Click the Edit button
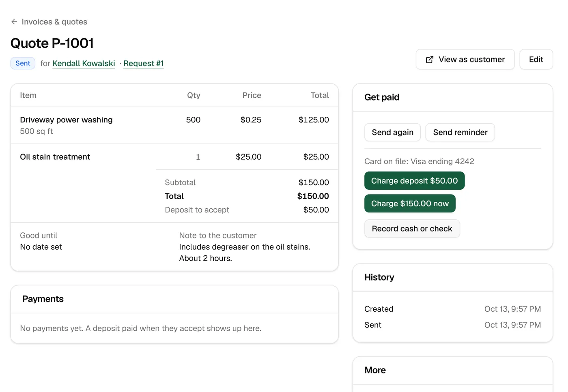The height and width of the screenshot is (392, 568). (x=536, y=60)
